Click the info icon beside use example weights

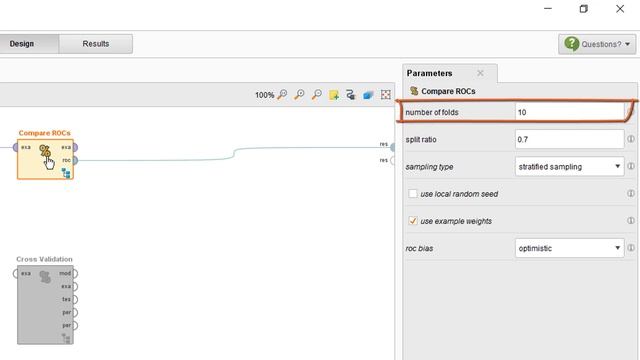(x=631, y=221)
